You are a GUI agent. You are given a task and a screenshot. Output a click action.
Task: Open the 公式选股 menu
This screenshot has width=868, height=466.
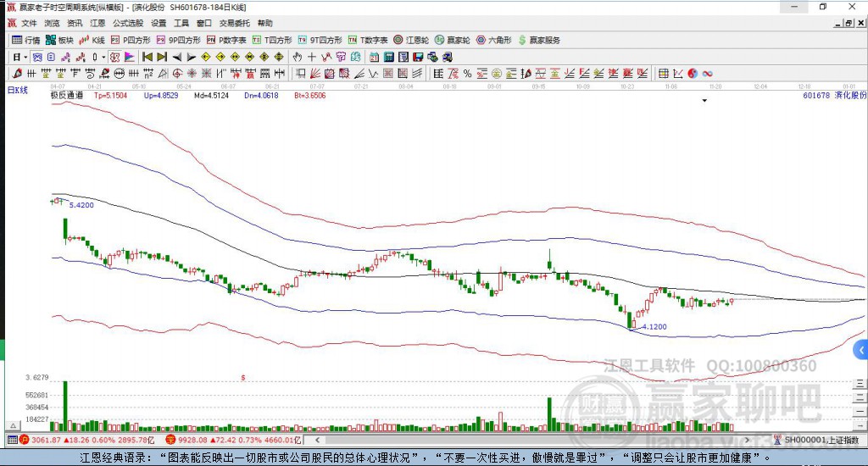(129, 23)
